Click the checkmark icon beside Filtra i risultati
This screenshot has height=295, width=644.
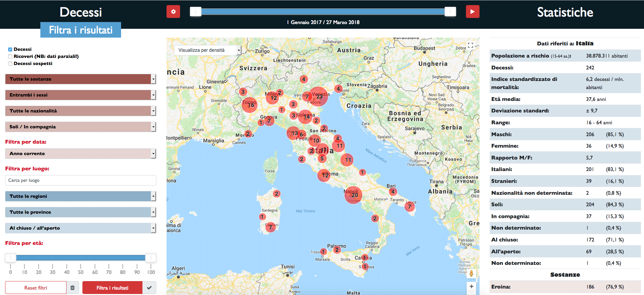(x=149, y=288)
